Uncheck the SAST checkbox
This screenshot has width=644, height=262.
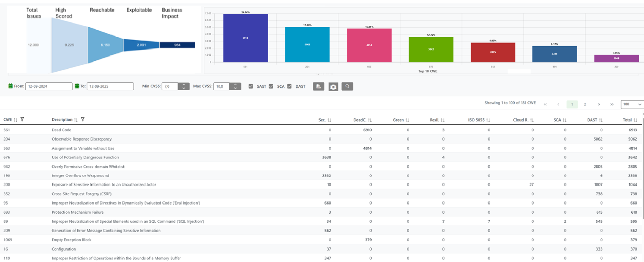[x=251, y=86]
